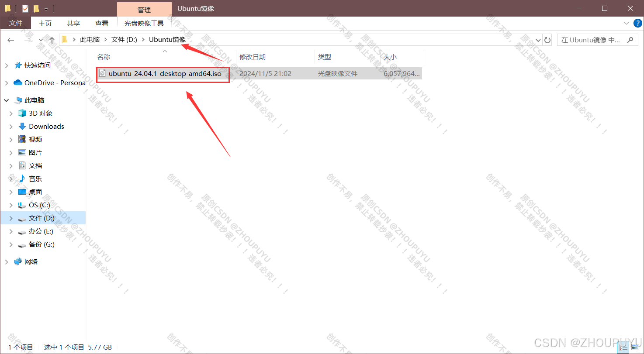Open Downloads in the sidebar

46,127
